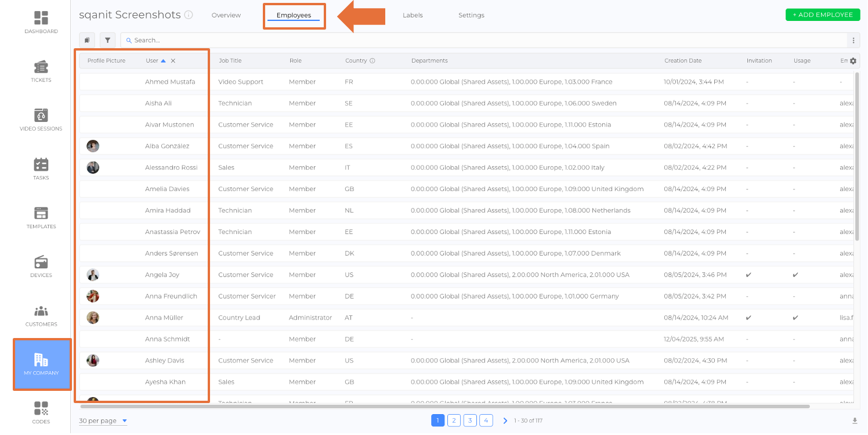The image size is (868, 435).
Task: Open the three-dot menu beside search
Action: pyautogui.click(x=853, y=40)
